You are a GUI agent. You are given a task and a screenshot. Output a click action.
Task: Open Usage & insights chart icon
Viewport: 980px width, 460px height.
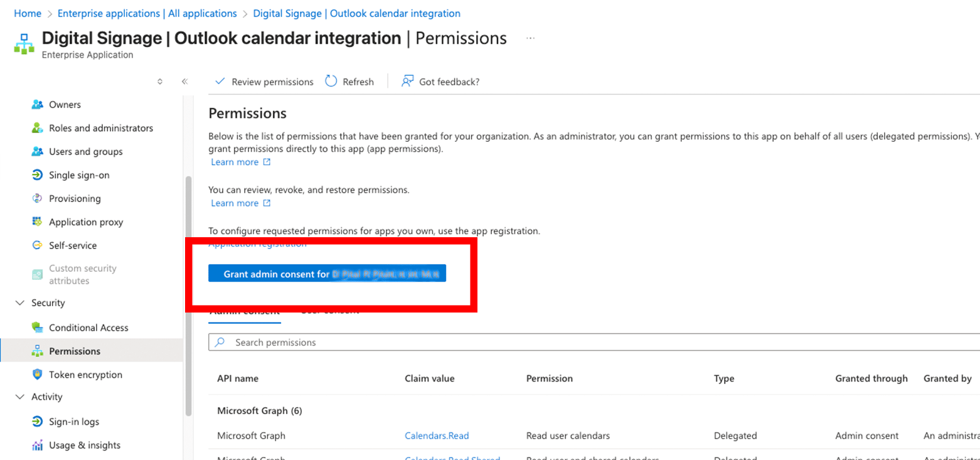pyautogui.click(x=37, y=445)
